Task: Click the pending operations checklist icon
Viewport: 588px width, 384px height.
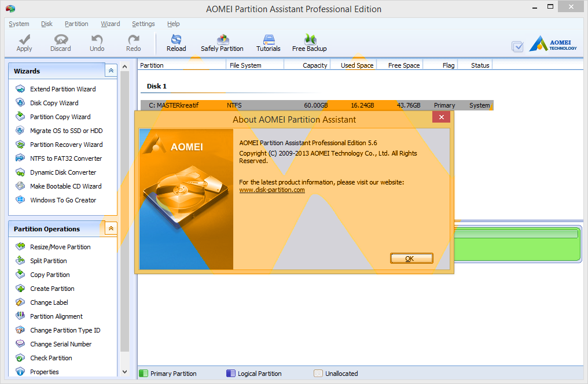Action: (x=517, y=47)
